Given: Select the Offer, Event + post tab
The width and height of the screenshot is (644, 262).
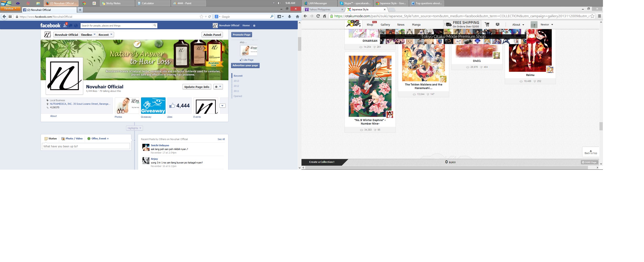Looking at the screenshot, I should (98, 138).
